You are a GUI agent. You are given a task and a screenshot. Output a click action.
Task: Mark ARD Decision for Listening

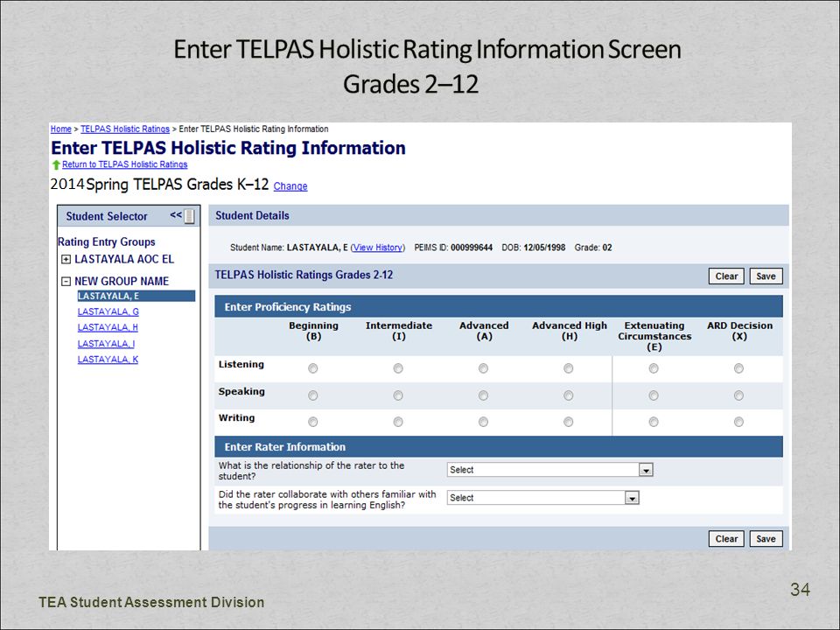738,368
